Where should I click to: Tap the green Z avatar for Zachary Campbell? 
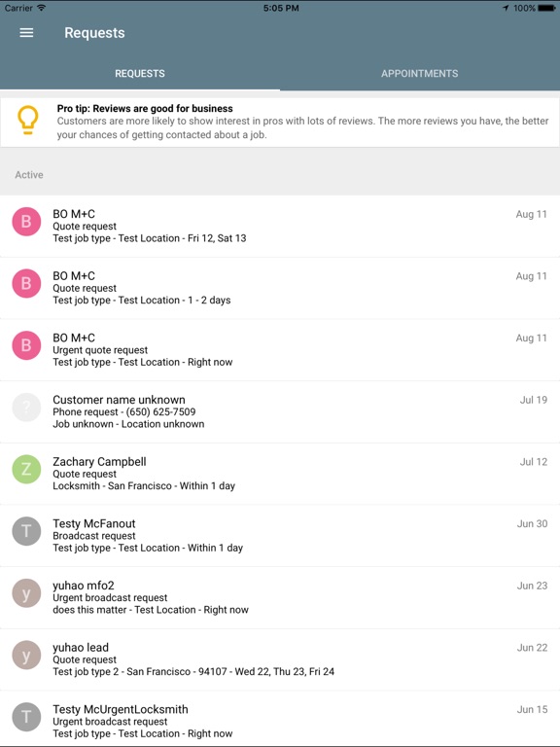click(x=26, y=469)
